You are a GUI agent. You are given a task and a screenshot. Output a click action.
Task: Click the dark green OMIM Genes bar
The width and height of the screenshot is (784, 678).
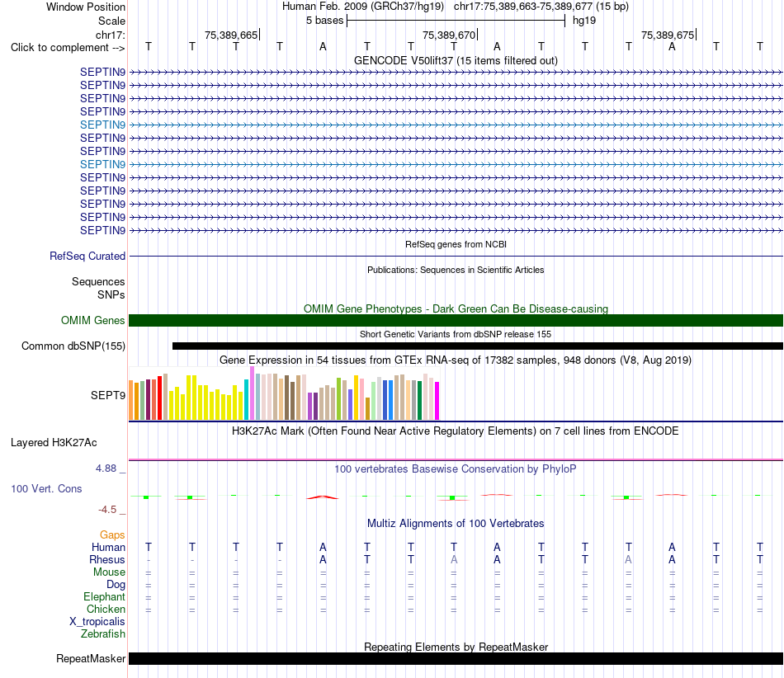coord(456,320)
